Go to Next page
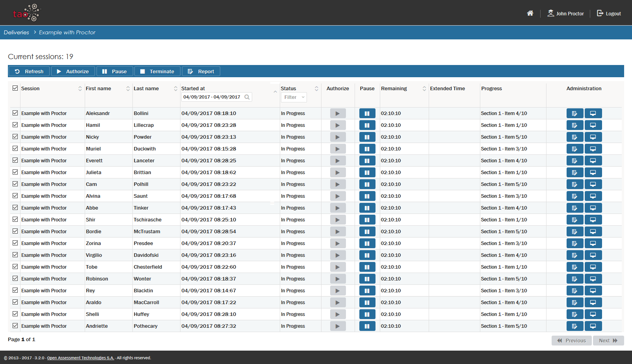Image resolution: width=632 pixels, height=364 pixels. (608, 341)
